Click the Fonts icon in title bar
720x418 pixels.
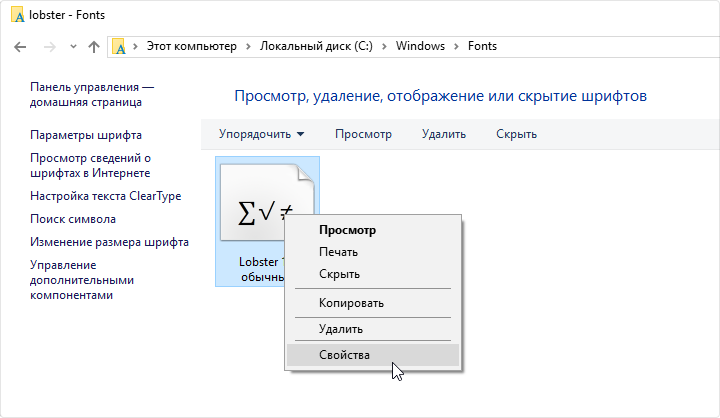click(17, 15)
